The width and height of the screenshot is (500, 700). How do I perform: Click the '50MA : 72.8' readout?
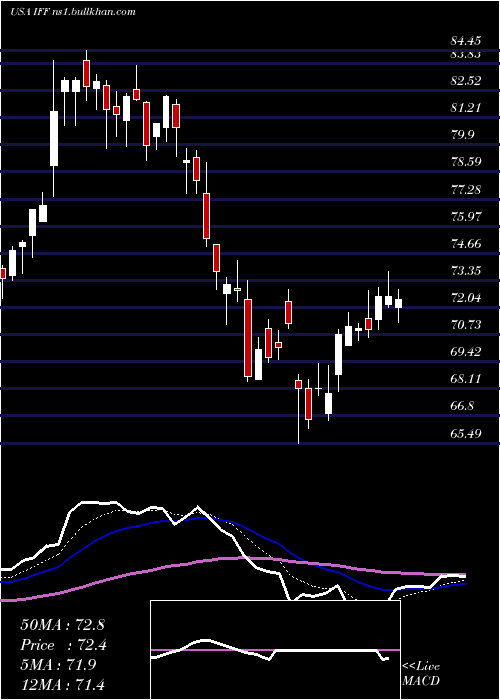[x=62, y=625]
